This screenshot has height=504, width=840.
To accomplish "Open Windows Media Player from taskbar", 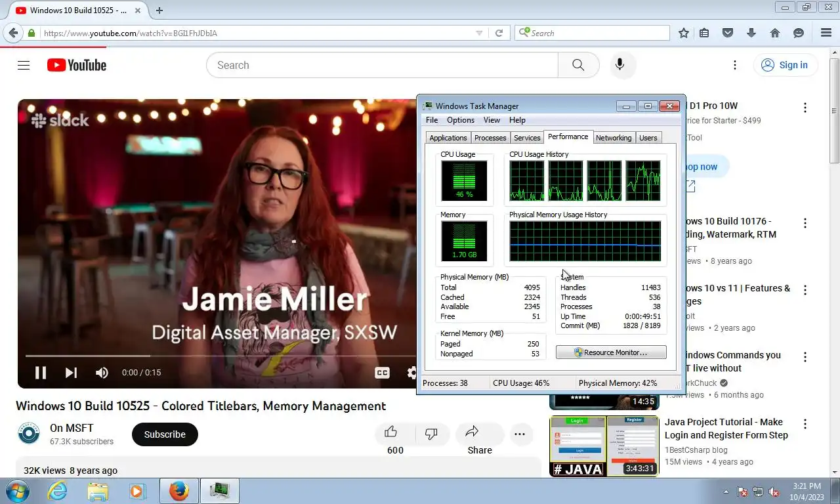I will click(137, 491).
